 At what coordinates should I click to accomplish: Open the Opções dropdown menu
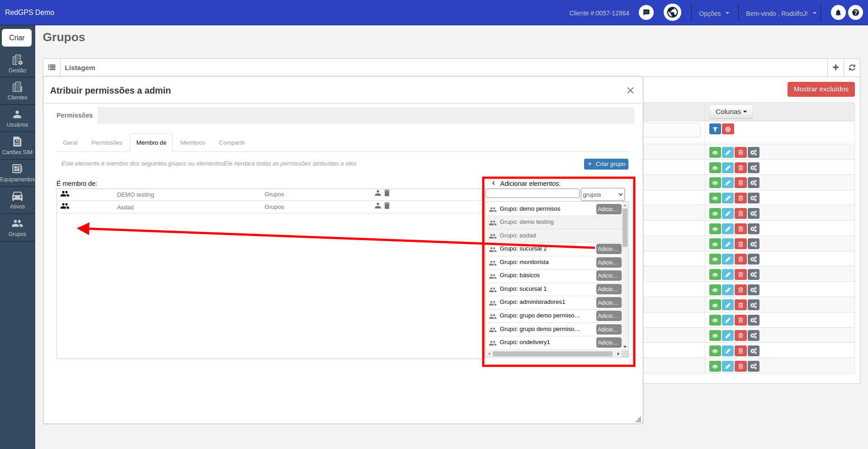pos(714,13)
